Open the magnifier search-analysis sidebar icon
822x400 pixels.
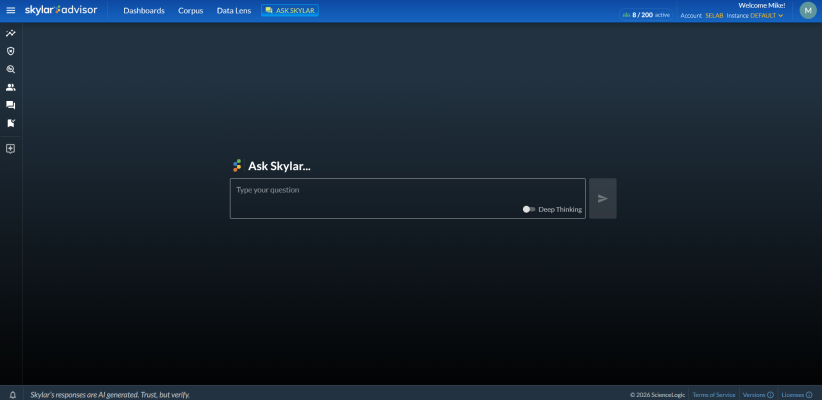[x=10, y=69]
